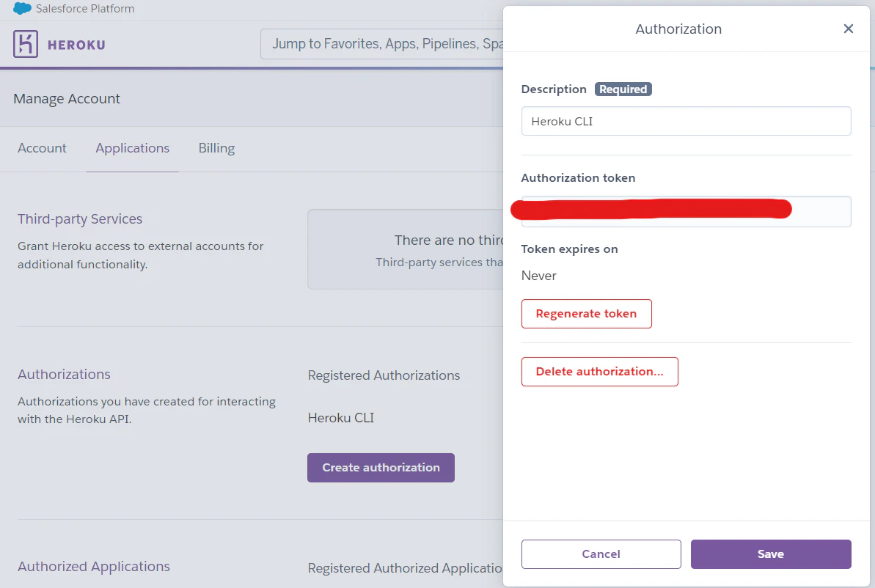
Task: Click the Authorized Applications heading
Action: pos(94,566)
